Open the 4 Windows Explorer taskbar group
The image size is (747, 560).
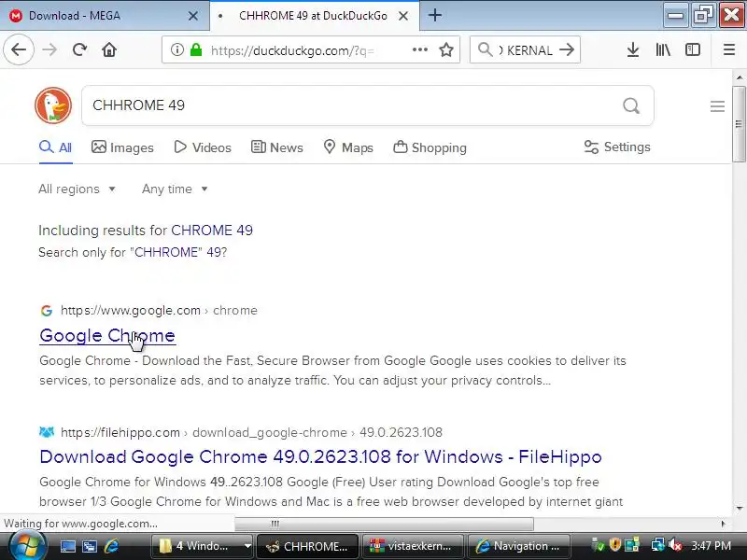click(202, 546)
